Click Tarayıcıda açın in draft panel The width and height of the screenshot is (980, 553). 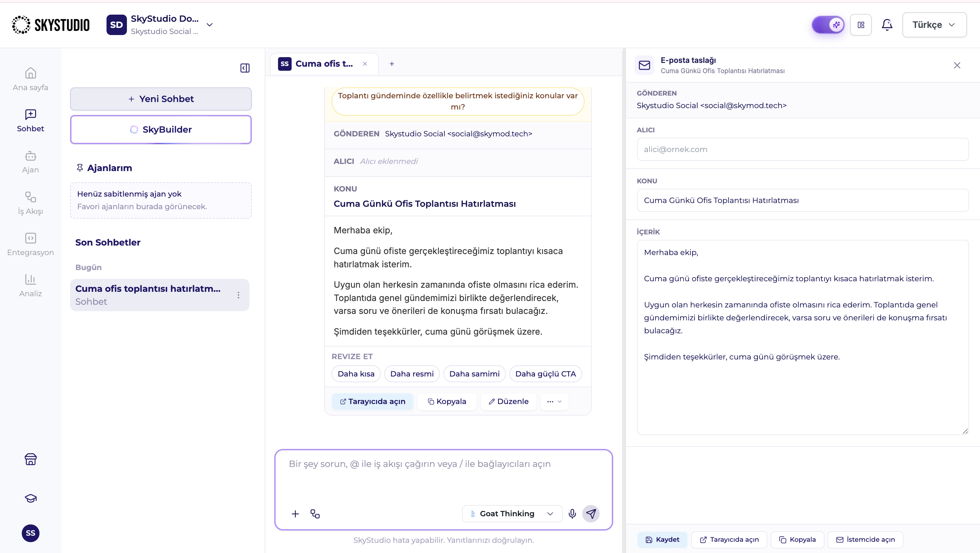(729, 539)
